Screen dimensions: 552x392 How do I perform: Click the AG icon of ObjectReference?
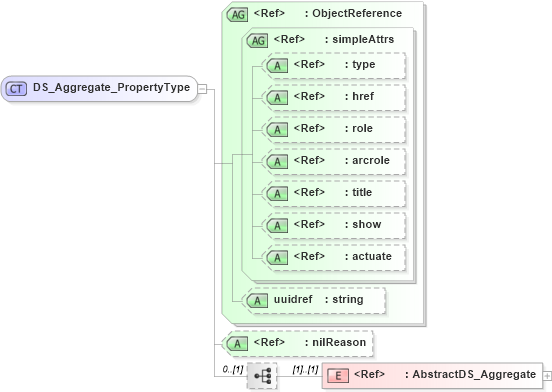point(238,14)
